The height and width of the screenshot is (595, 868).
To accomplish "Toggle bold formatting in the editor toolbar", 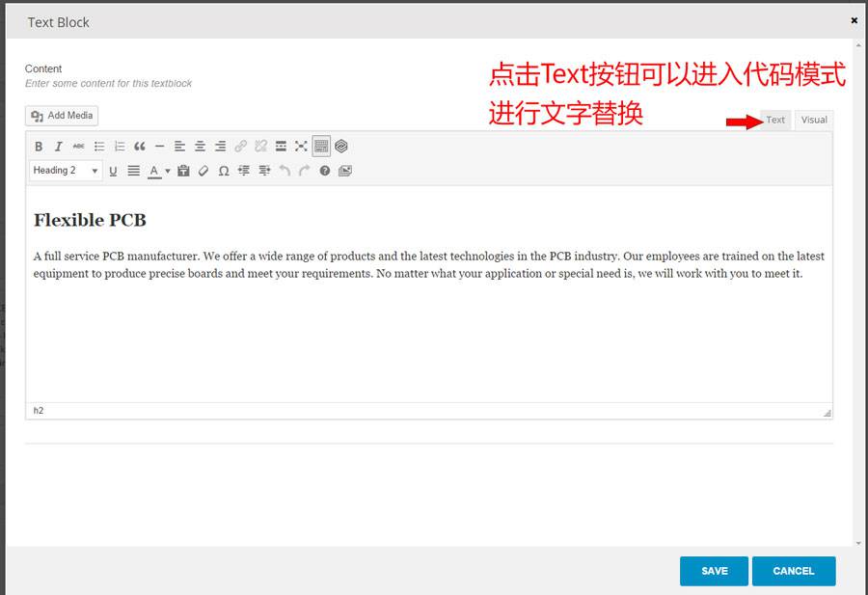I will tap(39, 147).
